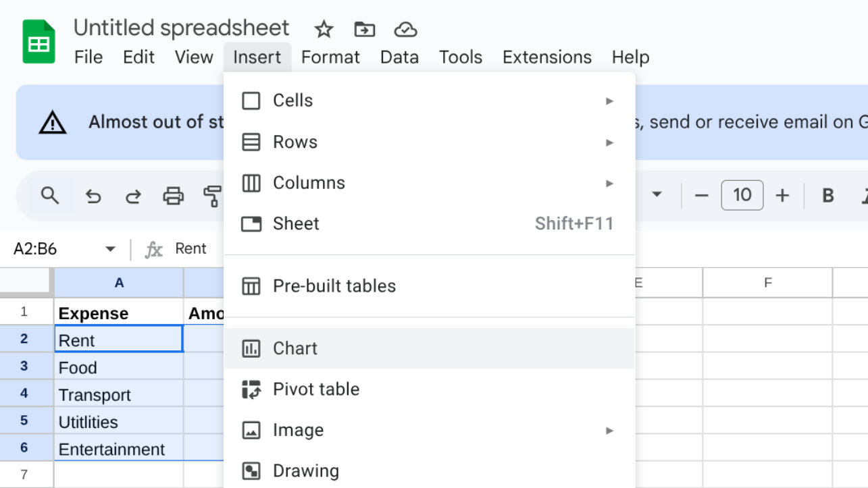Toggle bold formatting

[827, 195]
